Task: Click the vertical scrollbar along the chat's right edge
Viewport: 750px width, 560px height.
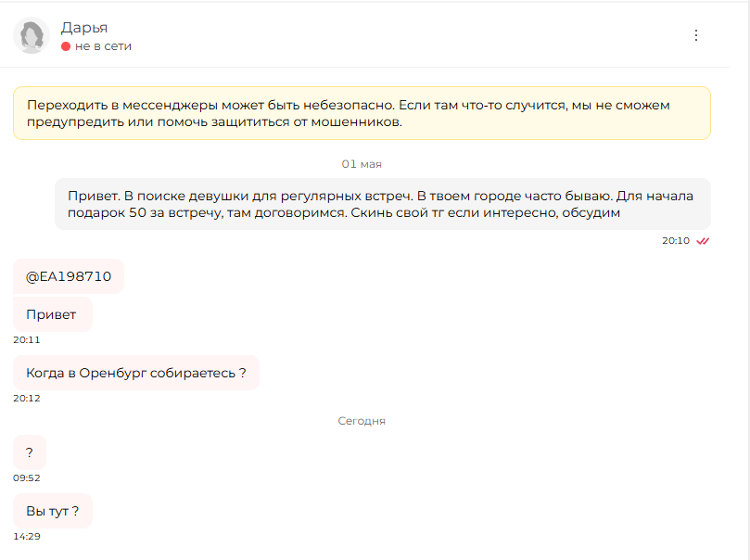Action: click(747, 280)
